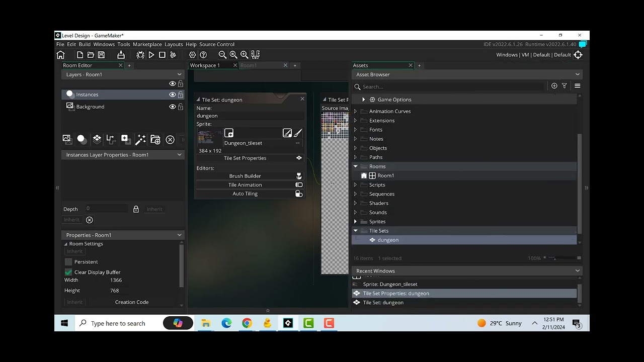Collapse the Rooms folder

coord(355,166)
